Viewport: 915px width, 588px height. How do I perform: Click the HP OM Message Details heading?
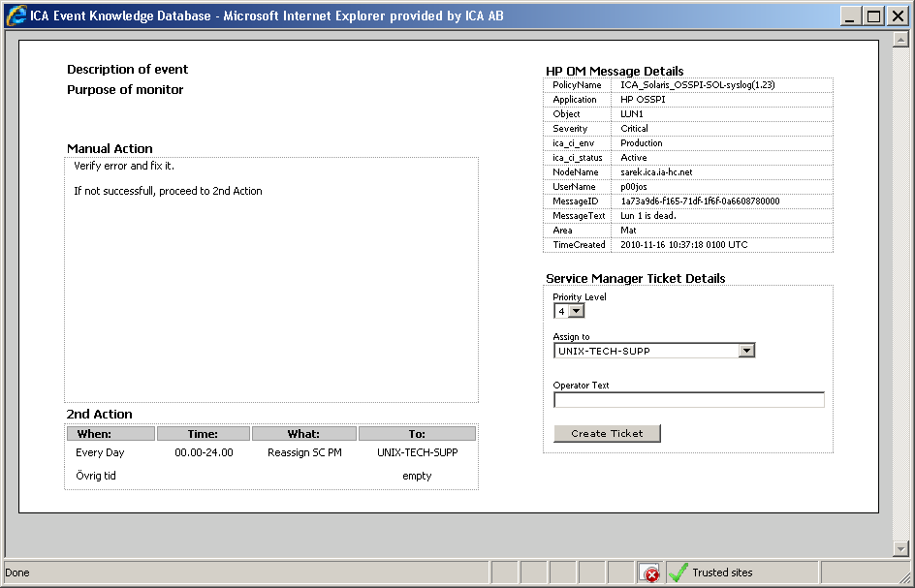pos(615,71)
